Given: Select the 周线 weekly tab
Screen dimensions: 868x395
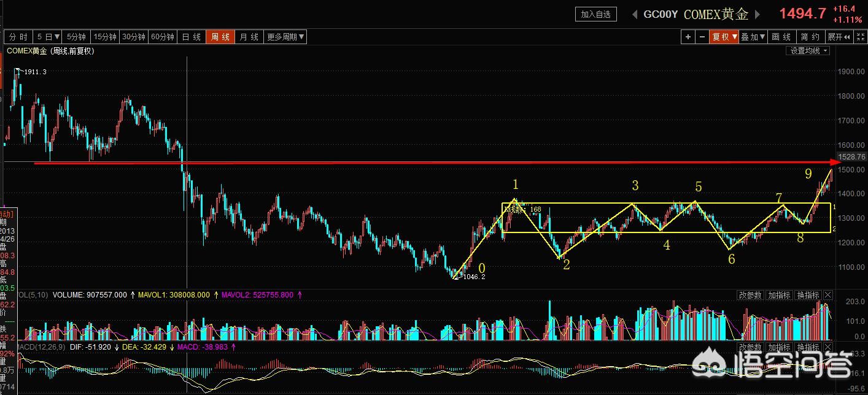Looking at the screenshot, I should pyautogui.click(x=220, y=37).
